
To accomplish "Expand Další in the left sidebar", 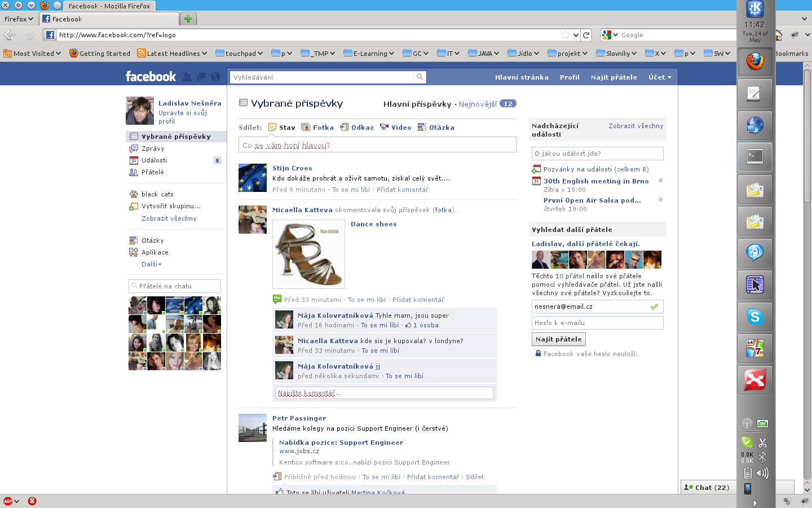I will 151,264.
